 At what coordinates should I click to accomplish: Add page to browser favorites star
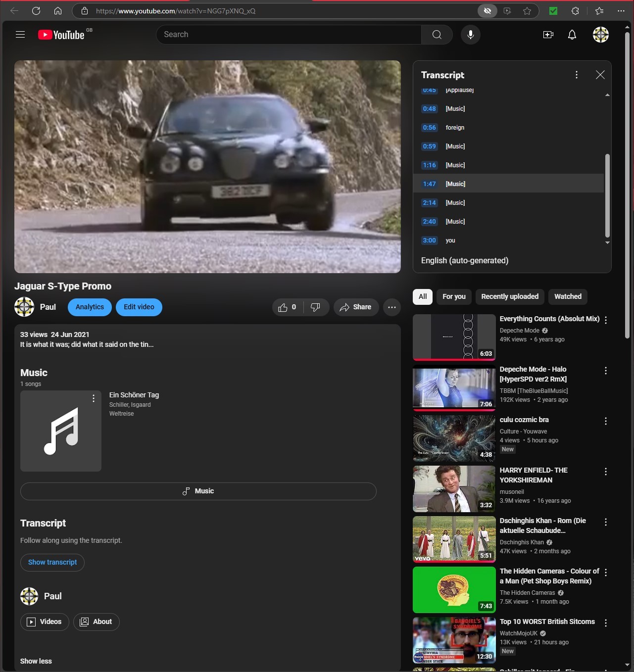[x=527, y=11]
